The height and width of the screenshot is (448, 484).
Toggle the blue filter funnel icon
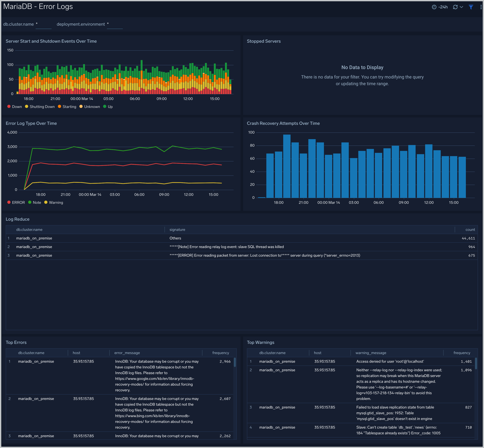point(471,7)
